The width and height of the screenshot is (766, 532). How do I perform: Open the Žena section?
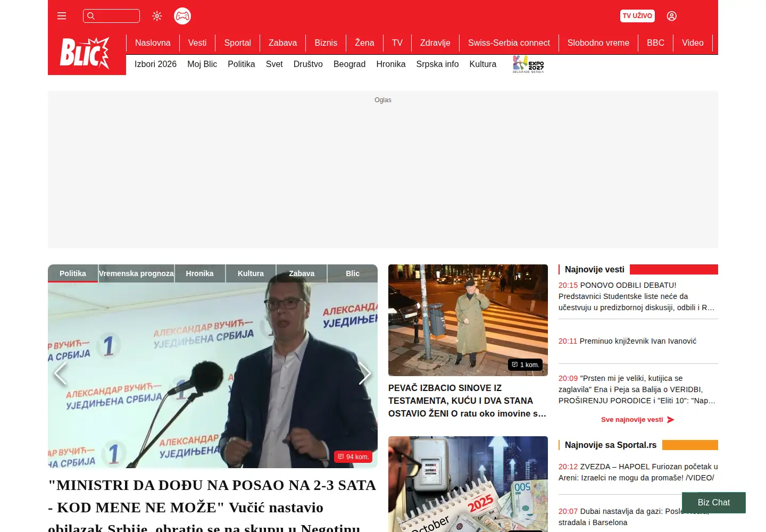point(364,43)
